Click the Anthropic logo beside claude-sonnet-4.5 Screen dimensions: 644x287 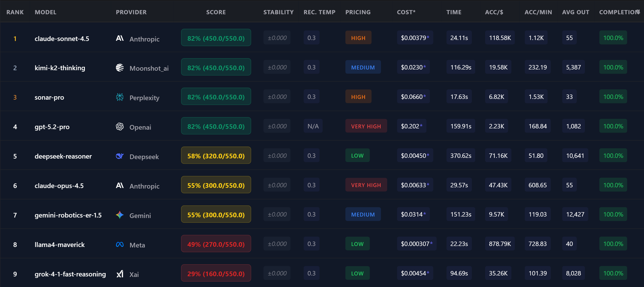[120, 39]
